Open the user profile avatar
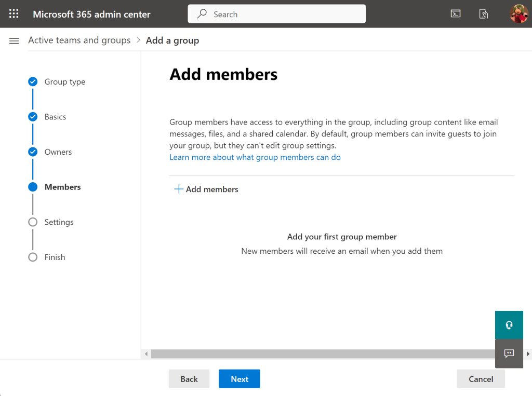This screenshot has width=532, height=396. tap(518, 14)
